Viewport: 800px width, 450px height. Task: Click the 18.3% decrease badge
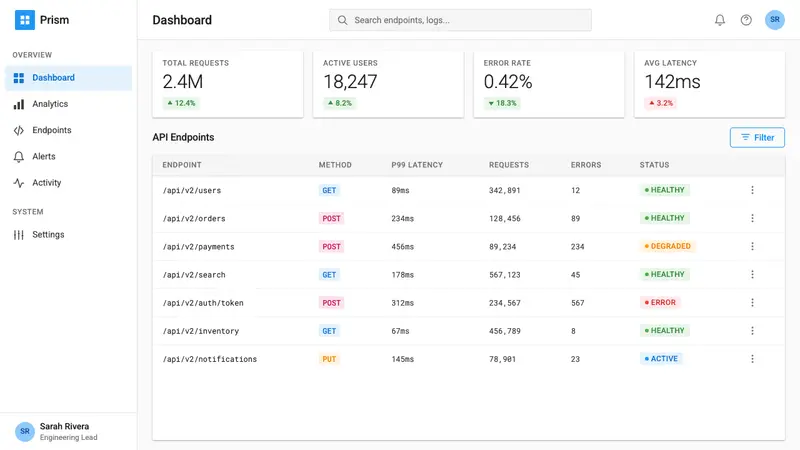coord(502,103)
